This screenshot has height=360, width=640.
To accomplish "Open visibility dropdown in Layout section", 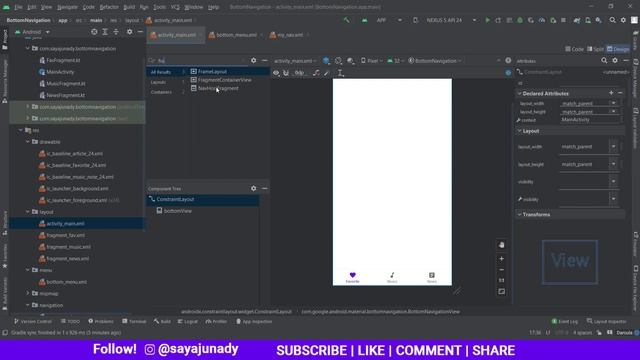I will point(613,182).
